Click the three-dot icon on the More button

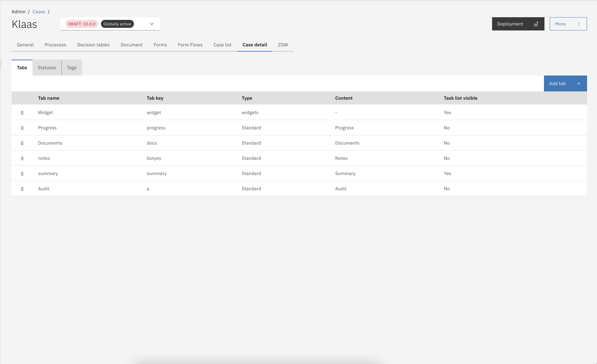pyautogui.click(x=579, y=24)
